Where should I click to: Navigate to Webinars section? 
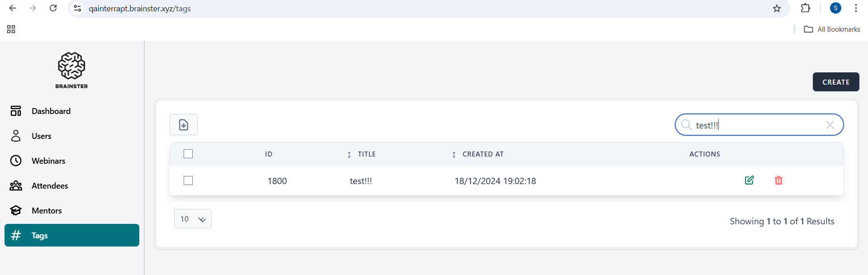click(48, 161)
